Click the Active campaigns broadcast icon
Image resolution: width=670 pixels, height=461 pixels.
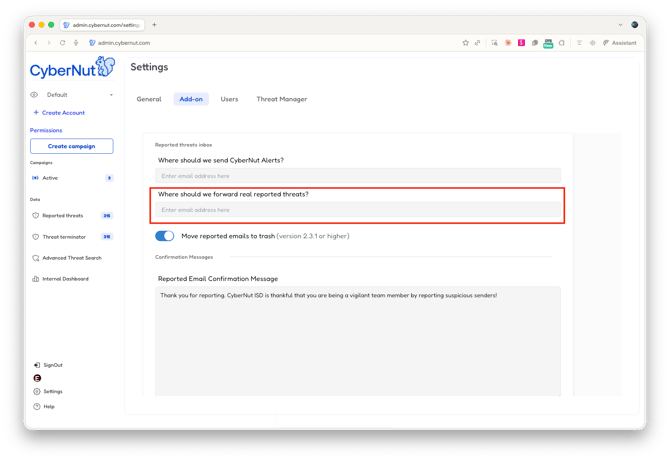35,178
